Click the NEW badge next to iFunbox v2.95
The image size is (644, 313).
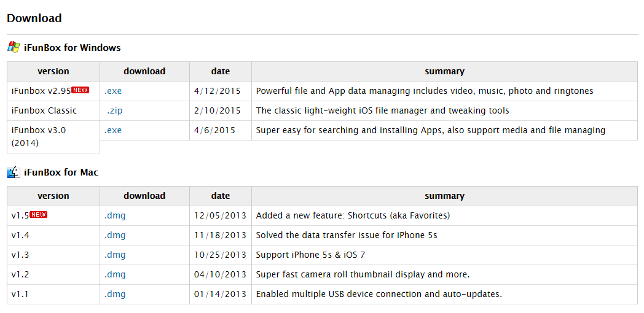tap(80, 90)
